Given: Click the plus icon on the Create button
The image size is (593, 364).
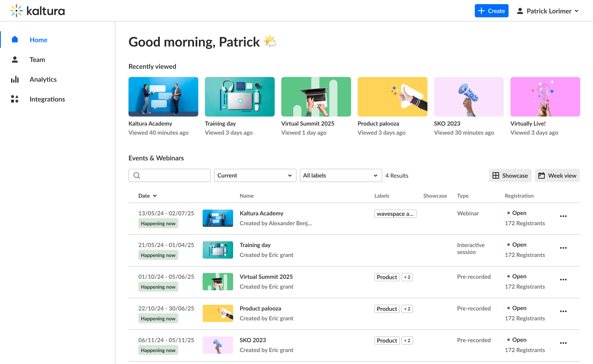Looking at the screenshot, I should coord(481,11).
